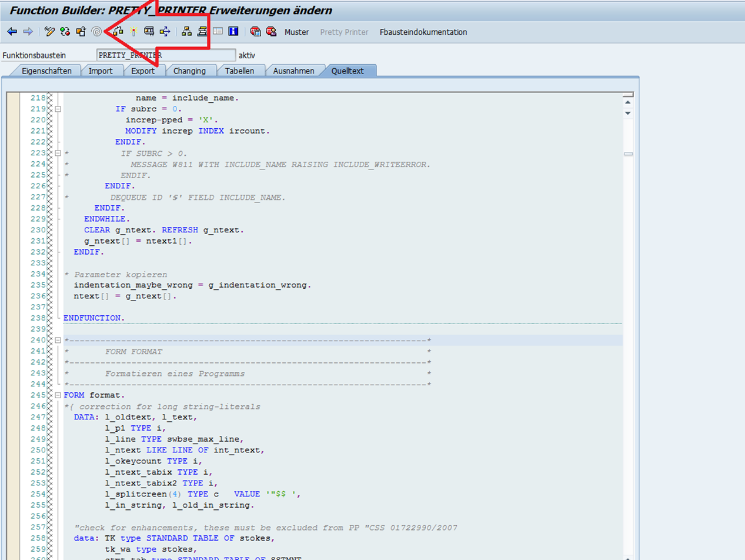Click the editor scrollbar up arrow

click(628, 101)
